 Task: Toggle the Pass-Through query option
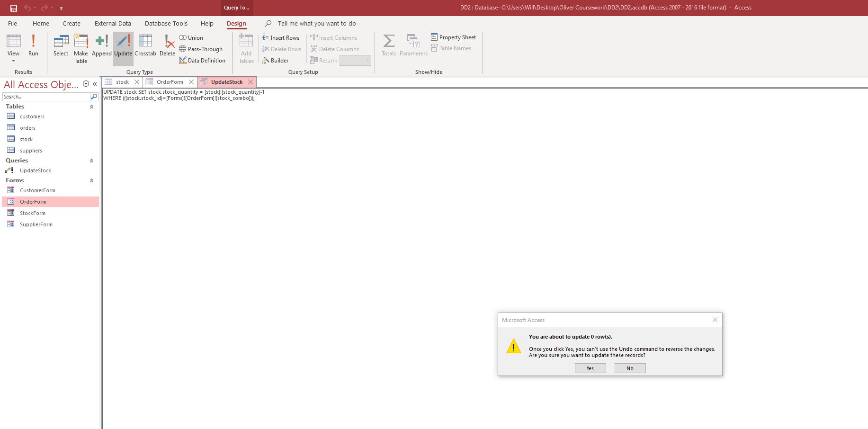tap(201, 49)
